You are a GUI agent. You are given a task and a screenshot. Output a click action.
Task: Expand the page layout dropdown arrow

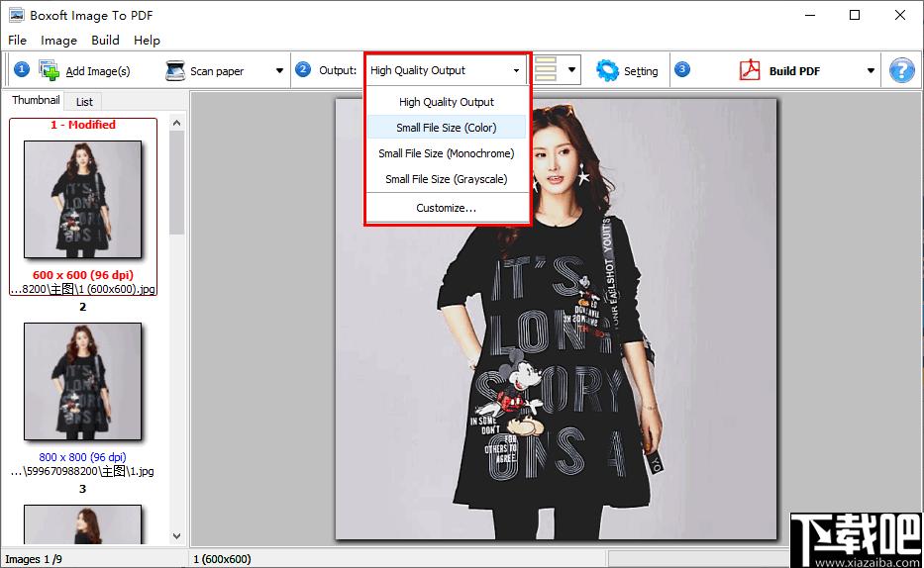[x=571, y=69]
